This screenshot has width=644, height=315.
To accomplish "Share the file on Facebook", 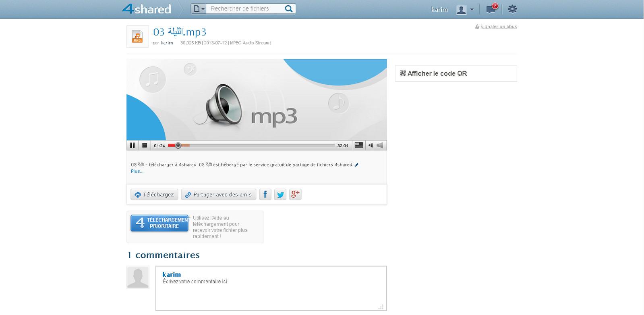I will coord(265,194).
